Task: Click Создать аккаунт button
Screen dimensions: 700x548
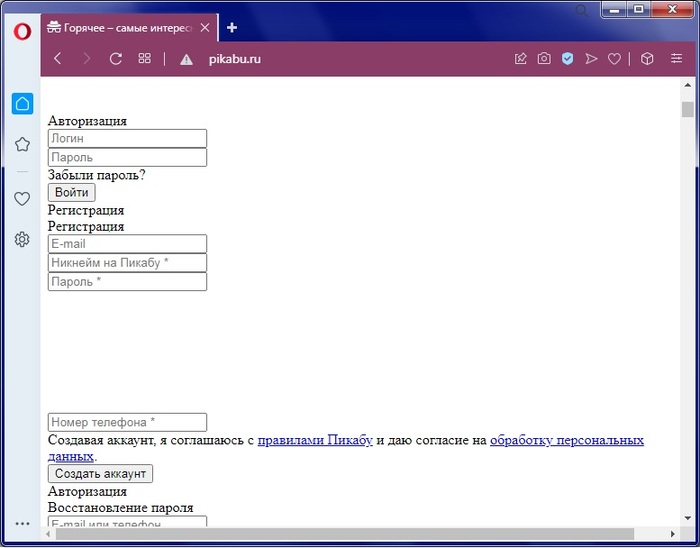Action: pos(100,473)
